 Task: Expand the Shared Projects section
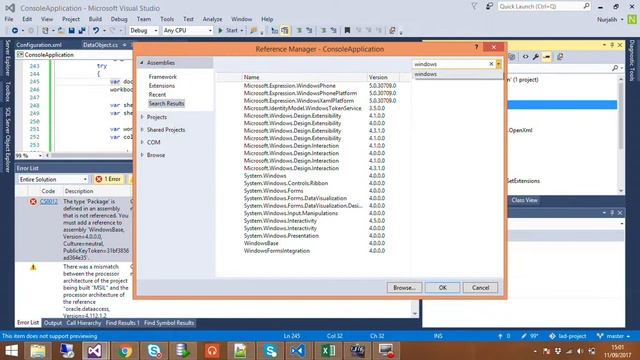[142, 130]
